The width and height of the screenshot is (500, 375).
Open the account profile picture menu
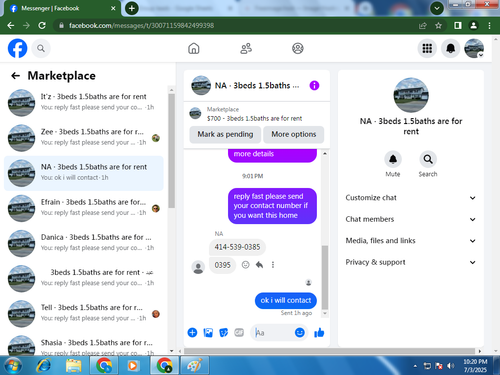[474, 48]
